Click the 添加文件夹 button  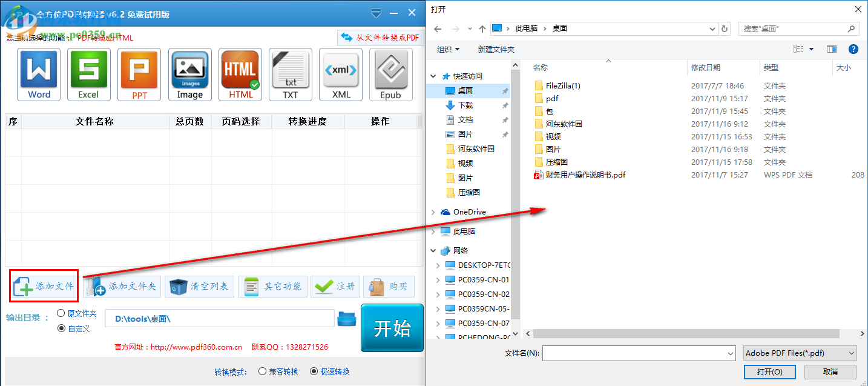122,287
